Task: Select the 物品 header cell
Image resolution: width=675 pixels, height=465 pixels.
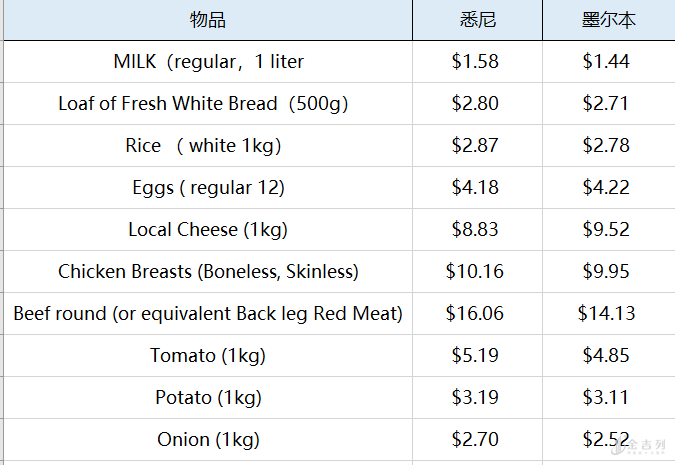Action: click(208, 20)
